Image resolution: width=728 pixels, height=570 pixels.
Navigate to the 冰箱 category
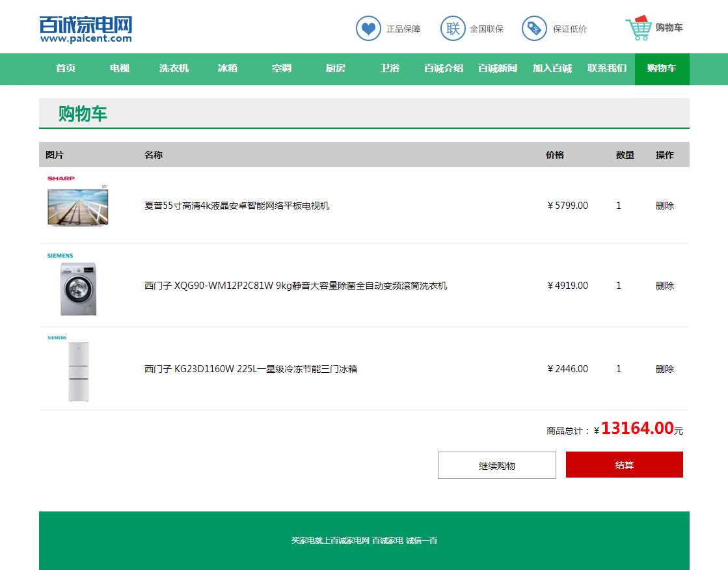tap(228, 68)
